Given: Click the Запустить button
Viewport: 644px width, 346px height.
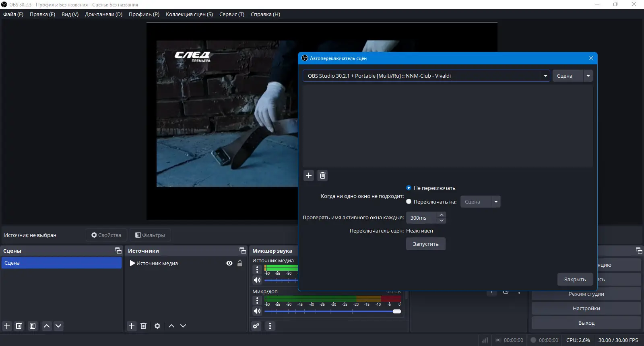Looking at the screenshot, I should [x=425, y=244].
